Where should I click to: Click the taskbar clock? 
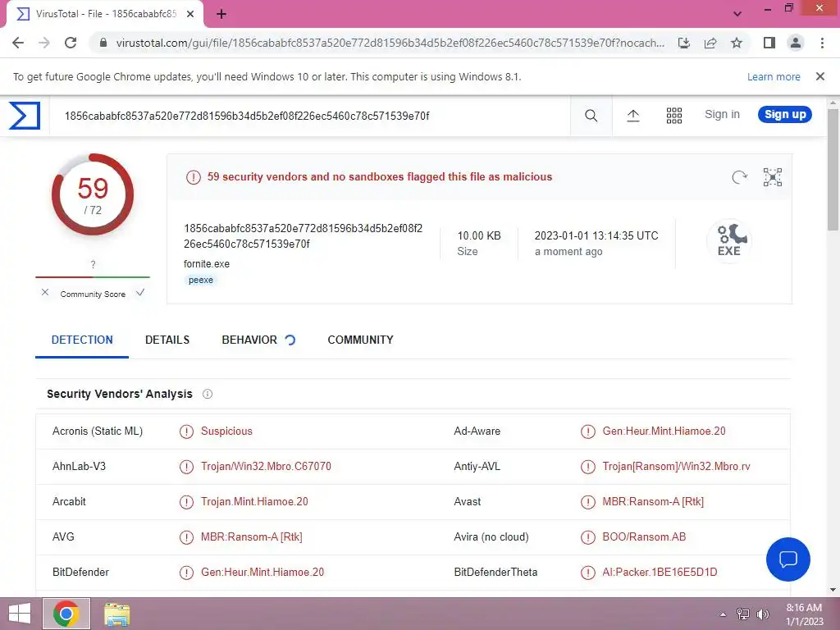(x=804, y=614)
